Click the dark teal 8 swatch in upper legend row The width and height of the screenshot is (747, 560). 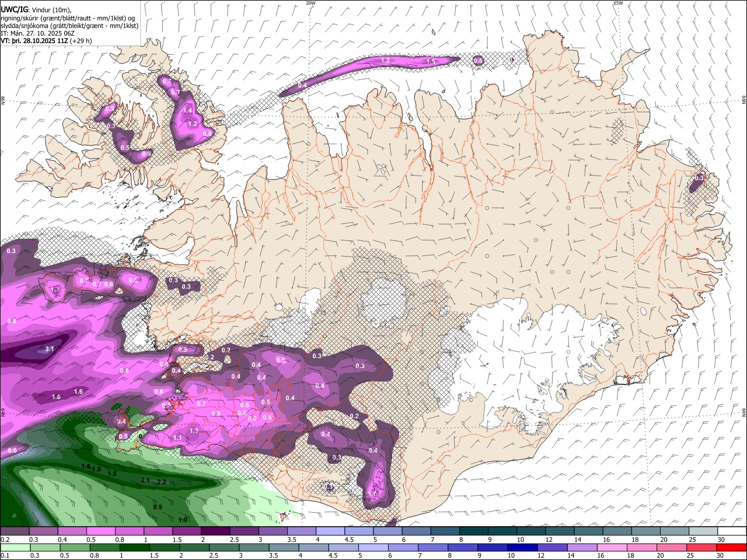click(x=473, y=531)
